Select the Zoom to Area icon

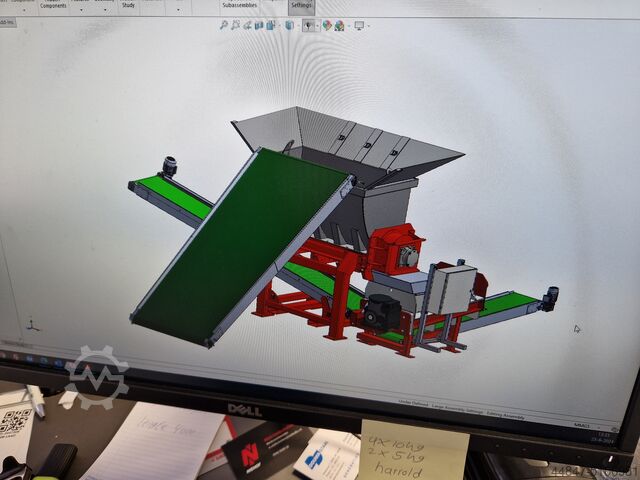pyautogui.click(x=235, y=24)
